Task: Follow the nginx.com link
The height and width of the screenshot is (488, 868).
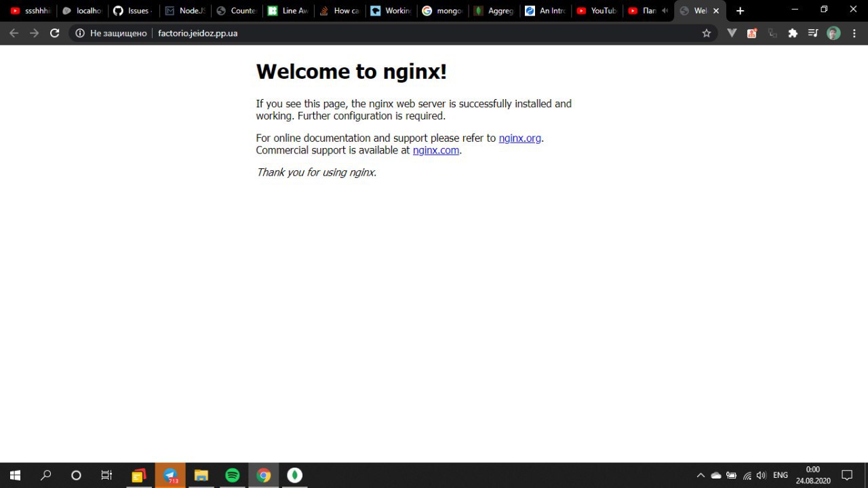Action: pyautogui.click(x=436, y=150)
